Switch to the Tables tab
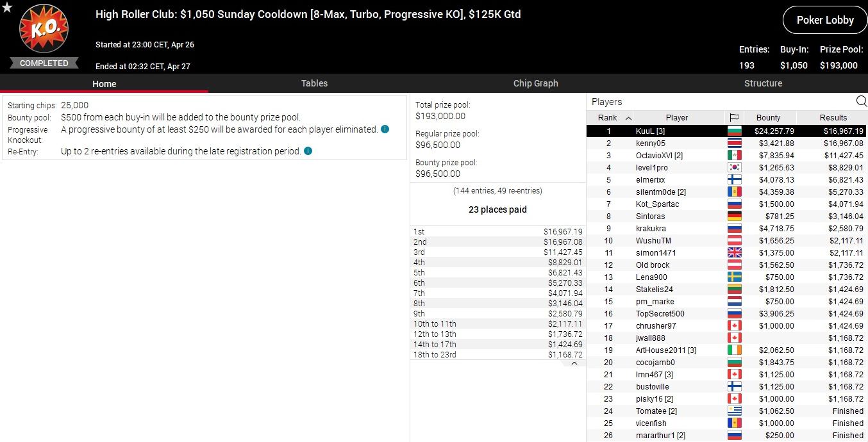The height and width of the screenshot is (442, 868). pyautogui.click(x=314, y=83)
